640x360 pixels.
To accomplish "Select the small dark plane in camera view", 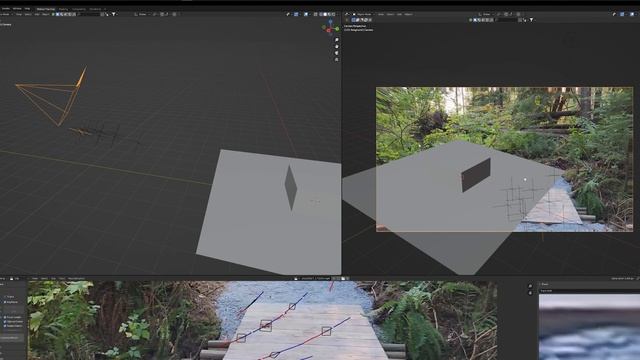I will point(476,175).
